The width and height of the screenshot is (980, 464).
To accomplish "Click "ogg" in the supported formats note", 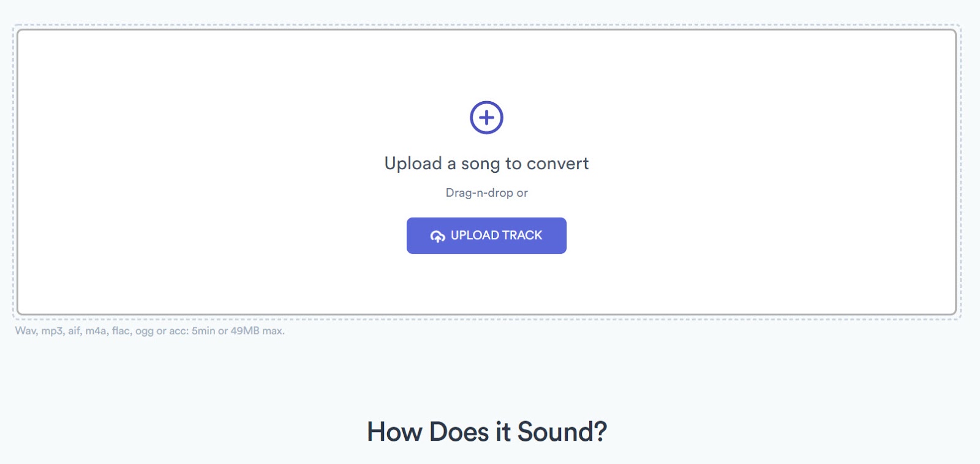I will click(x=144, y=331).
